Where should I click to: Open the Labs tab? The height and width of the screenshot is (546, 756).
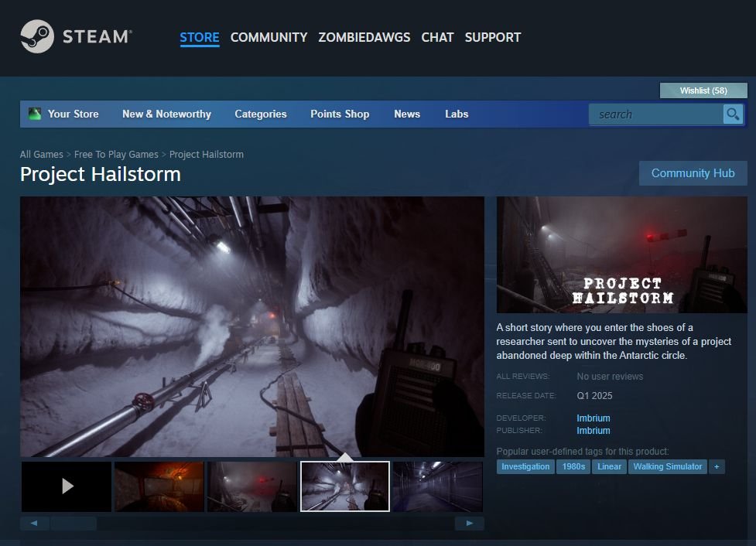pyautogui.click(x=457, y=114)
